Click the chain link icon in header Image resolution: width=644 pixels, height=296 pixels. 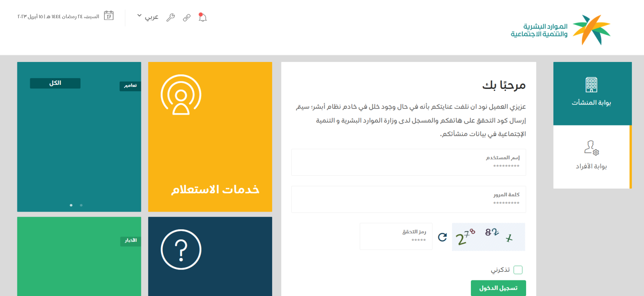point(187,18)
